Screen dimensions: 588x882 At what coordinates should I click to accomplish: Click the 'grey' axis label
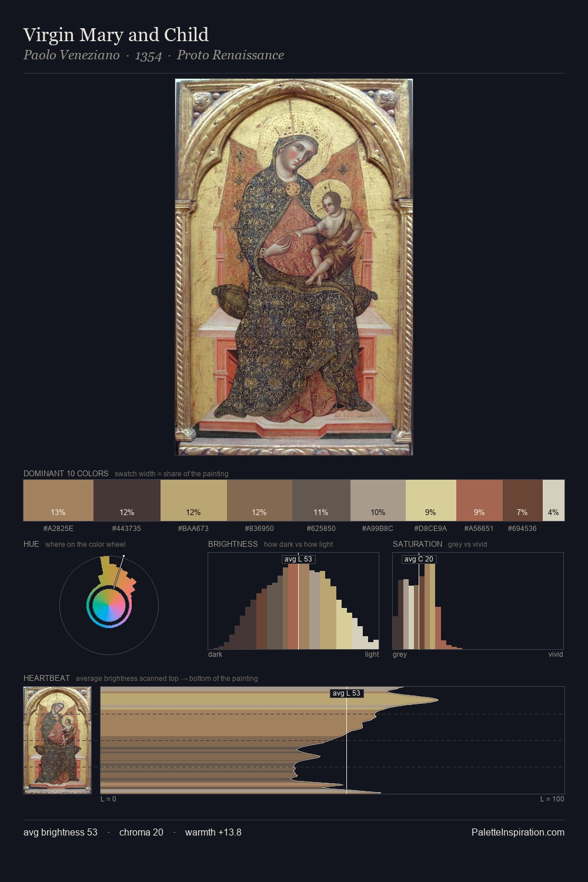pyautogui.click(x=400, y=654)
